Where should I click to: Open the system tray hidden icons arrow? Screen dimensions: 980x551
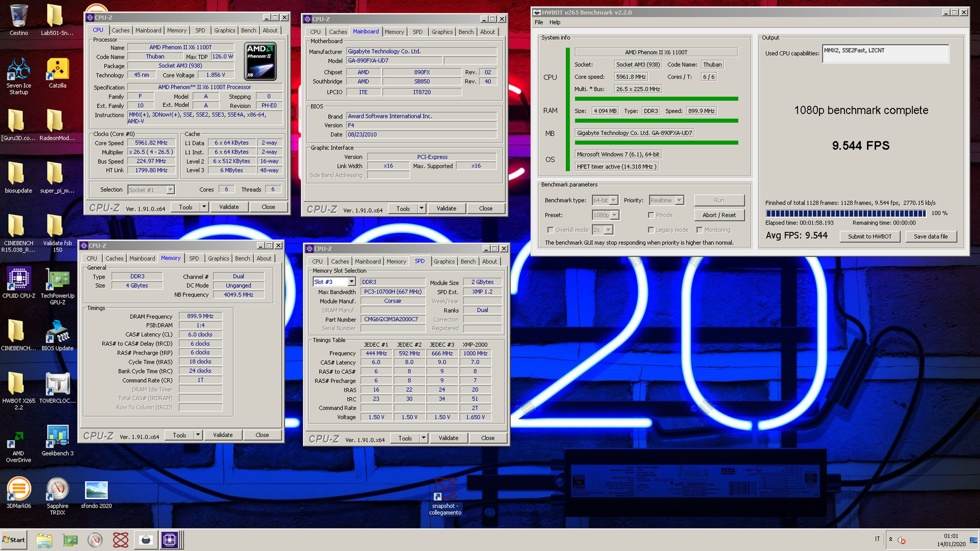pos(891,539)
